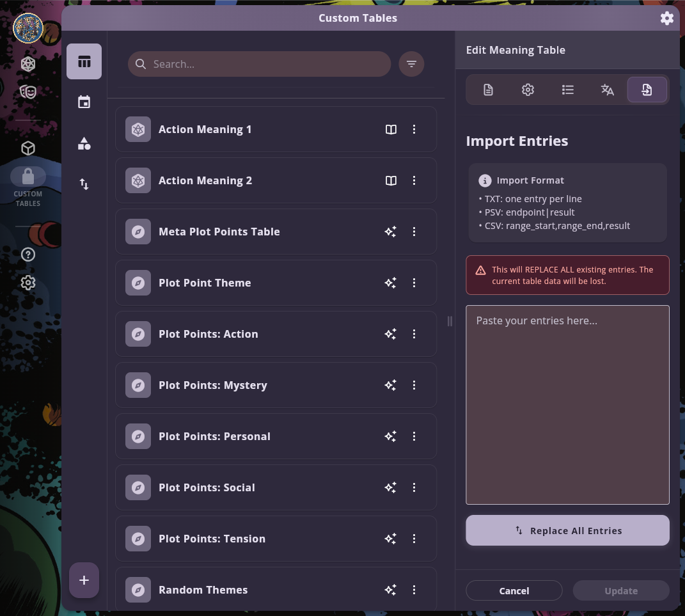685x616 pixels.
Task: Select the tables grid view tab
Action: tap(84, 61)
